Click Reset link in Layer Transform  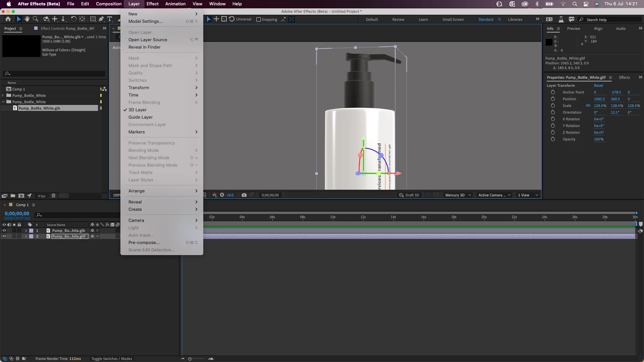click(598, 85)
